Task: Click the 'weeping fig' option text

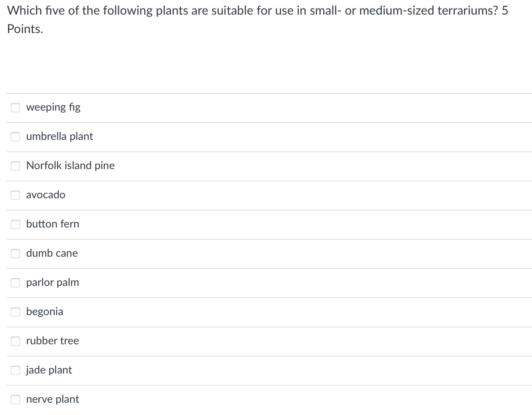Action: (53, 107)
